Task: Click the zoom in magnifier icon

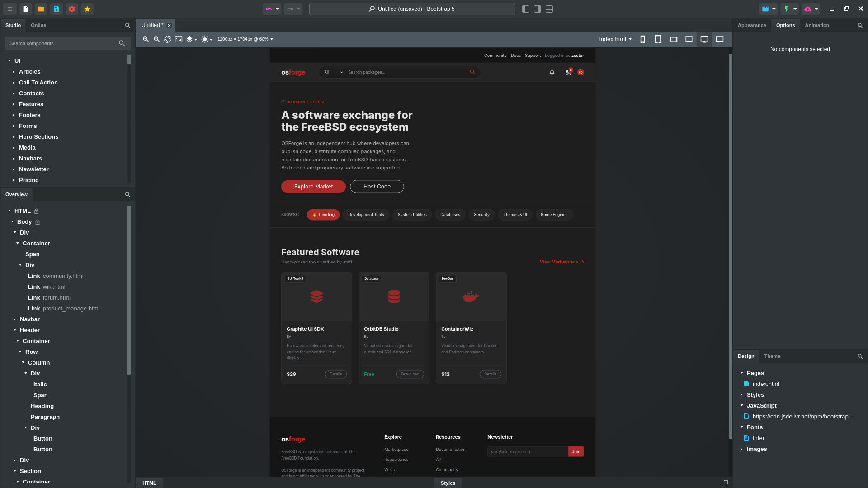Action: pyautogui.click(x=146, y=39)
